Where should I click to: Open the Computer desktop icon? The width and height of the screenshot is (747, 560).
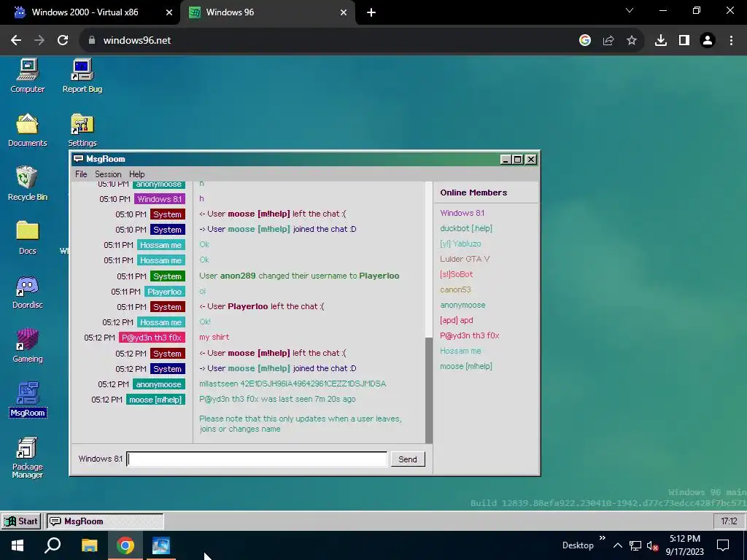(x=27, y=76)
